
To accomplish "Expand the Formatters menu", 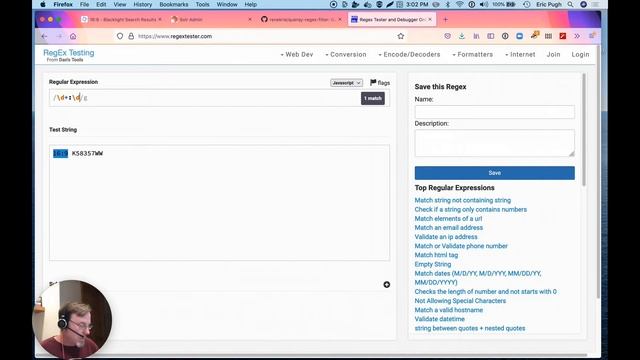I will click(473, 54).
